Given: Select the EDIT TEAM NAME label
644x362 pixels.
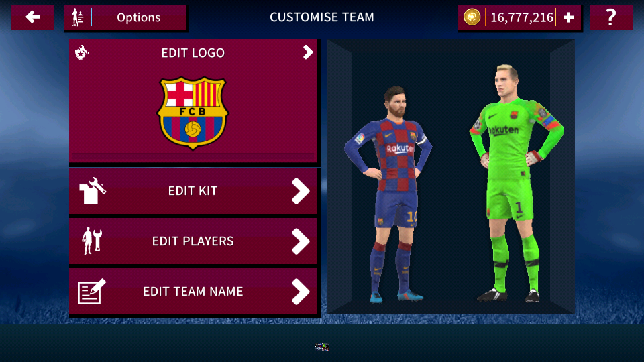Looking at the screenshot, I should [193, 292].
